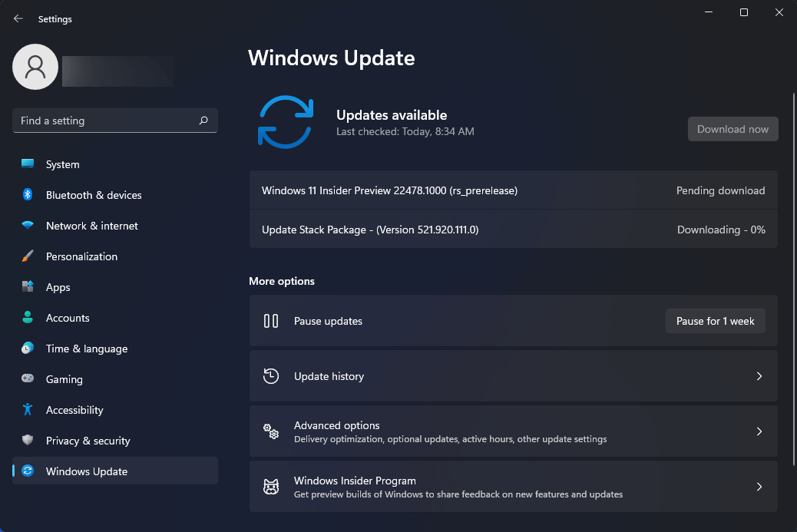797x532 pixels.
Task: Click the Time & language globe icon
Action: point(28,348)
